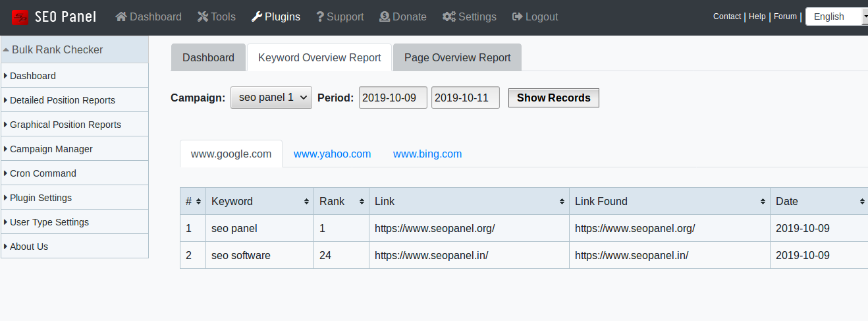Open the Tools menu label

coord(223,17)
